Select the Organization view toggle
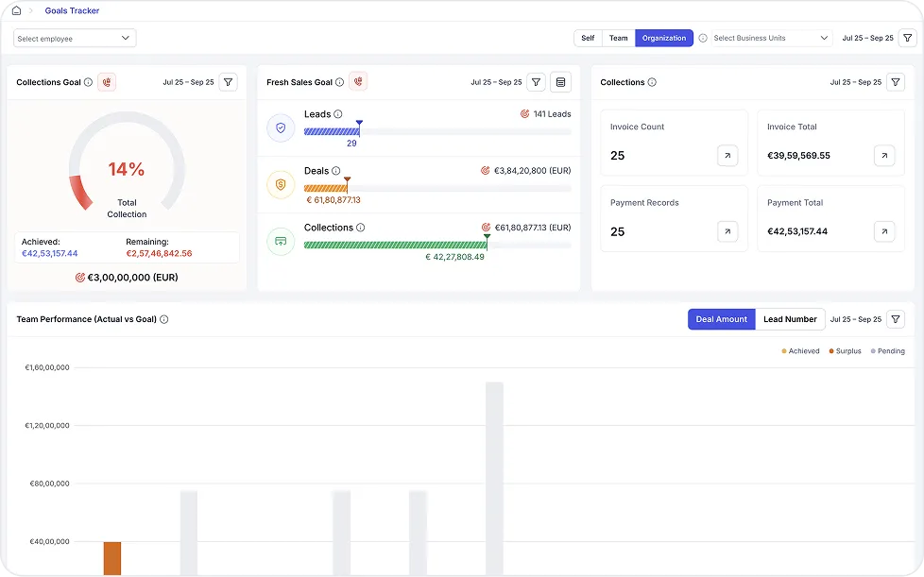This screenshot has height=577, width=924. click(x=664, y=38)
